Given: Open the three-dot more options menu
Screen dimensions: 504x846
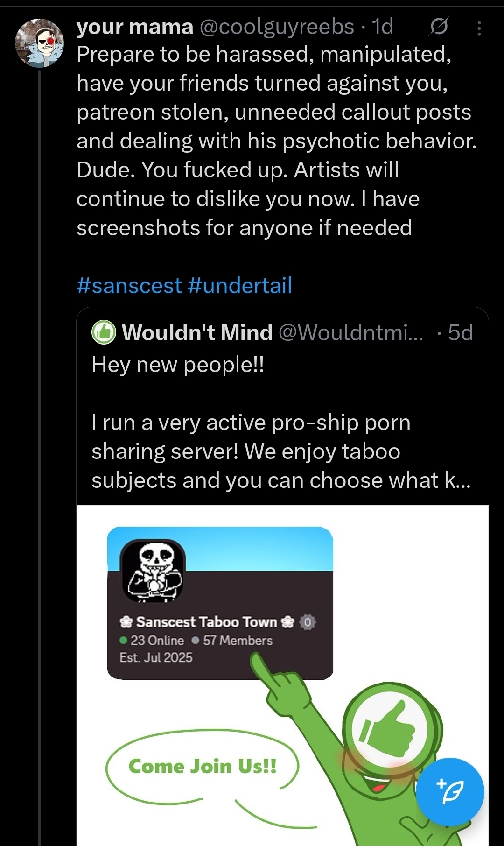Looking at the screenshot, I should (x=479, y=28).
